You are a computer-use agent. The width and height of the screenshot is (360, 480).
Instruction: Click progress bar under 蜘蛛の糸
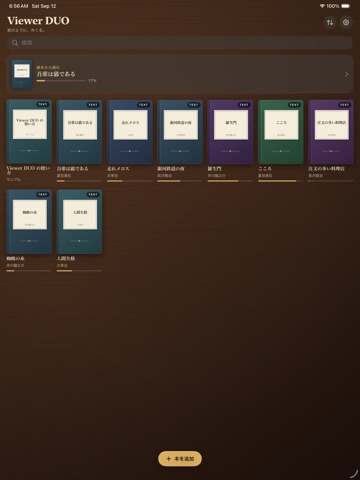click(x=29, y=271)
